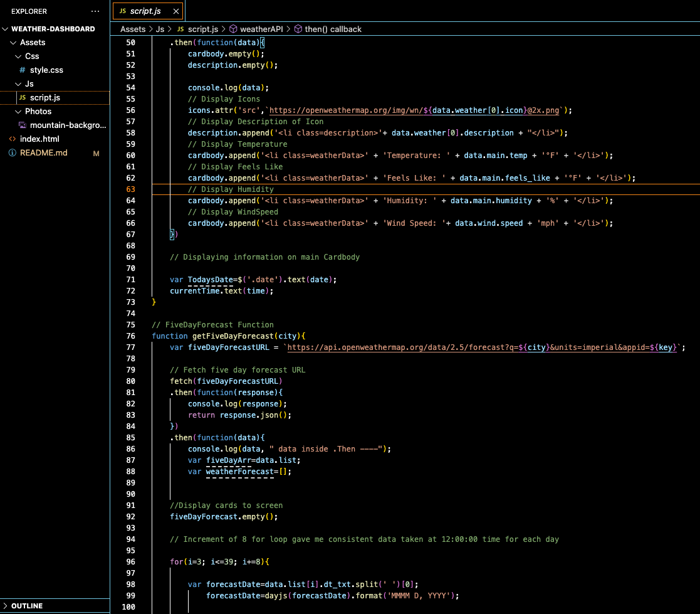
Task: Click line number 96 in the gutter
Action: point(130,562)
